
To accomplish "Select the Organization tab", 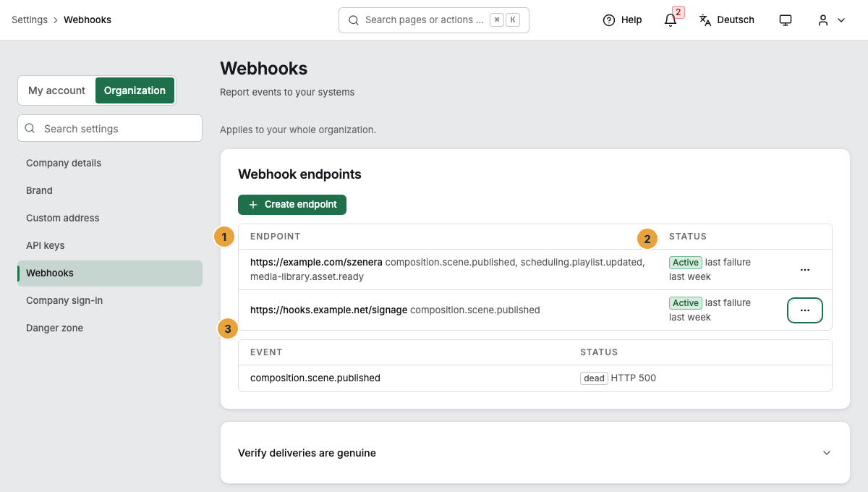I will [135, 90].
